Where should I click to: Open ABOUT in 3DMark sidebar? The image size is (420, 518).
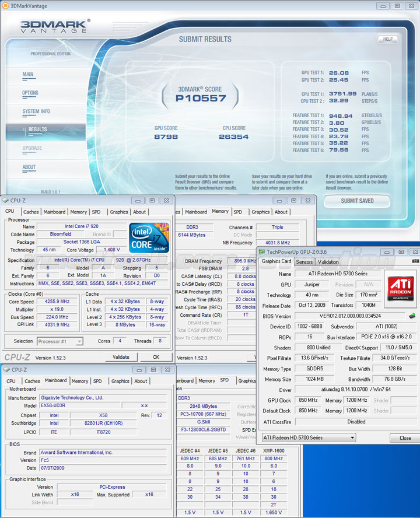(x=29, y=167)
